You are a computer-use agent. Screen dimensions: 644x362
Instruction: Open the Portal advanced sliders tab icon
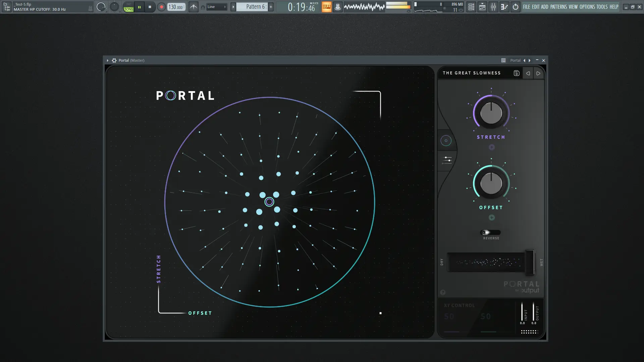coord(447,160)
